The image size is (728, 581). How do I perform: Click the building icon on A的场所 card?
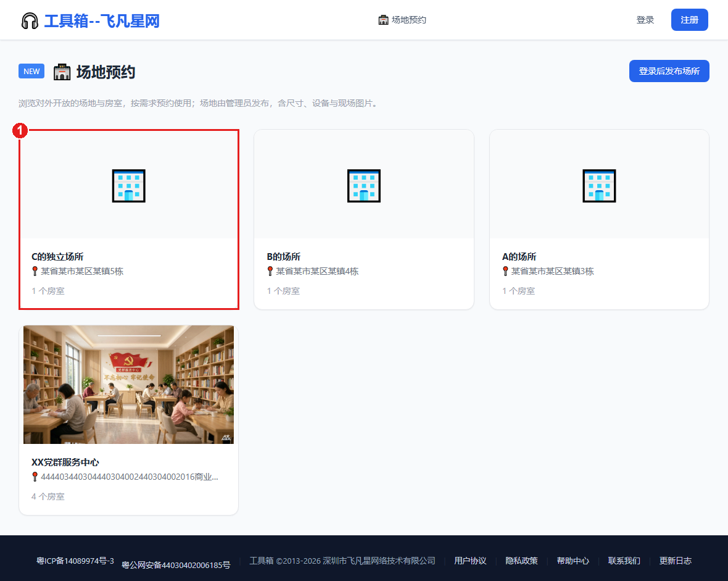point(600,185)
